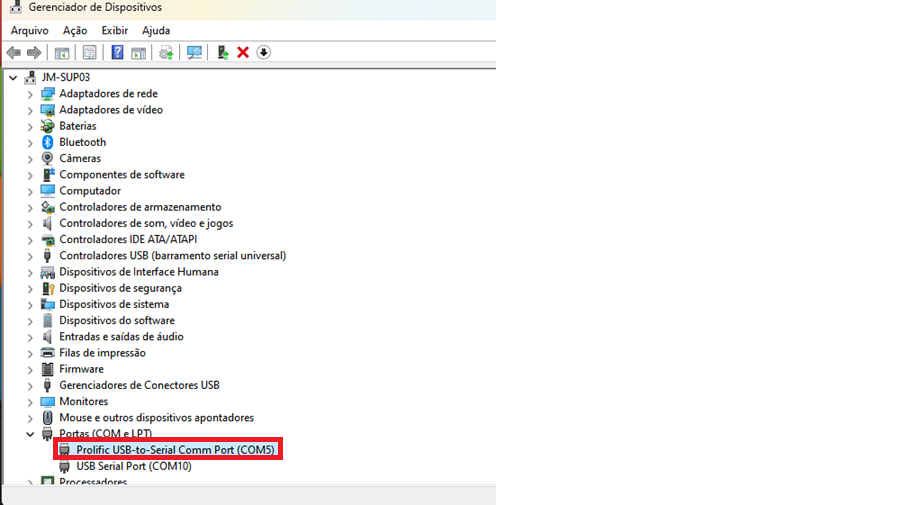Expand Controladores de som, vídeo e jogos

click(x=30, y=223)
